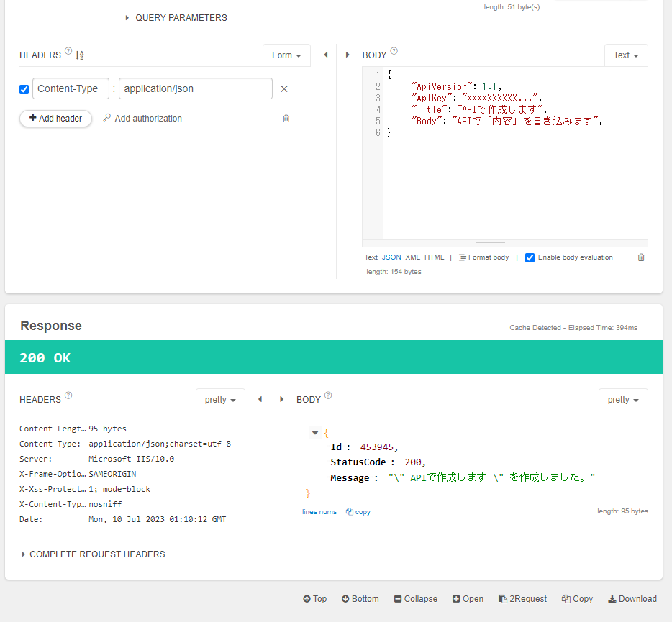Collapse response headers pane left arrow

(260, 399)
